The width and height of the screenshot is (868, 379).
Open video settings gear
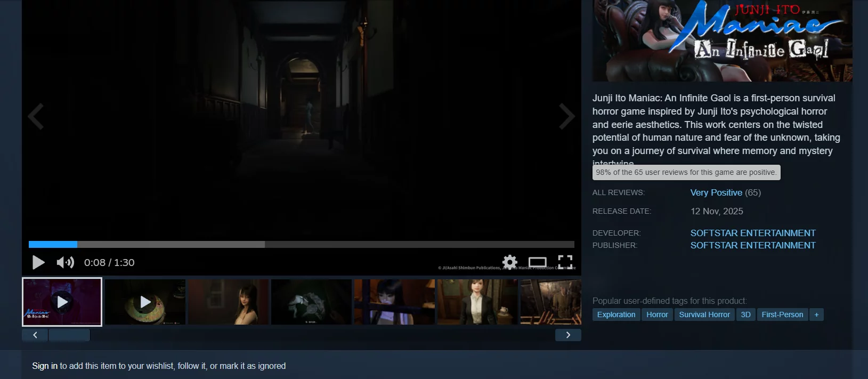click(x=510, y=262)
